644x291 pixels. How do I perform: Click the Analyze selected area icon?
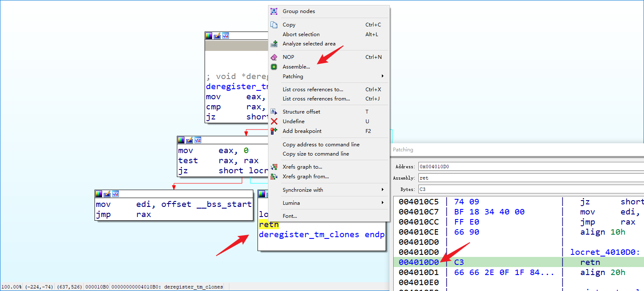coord(274,44)
